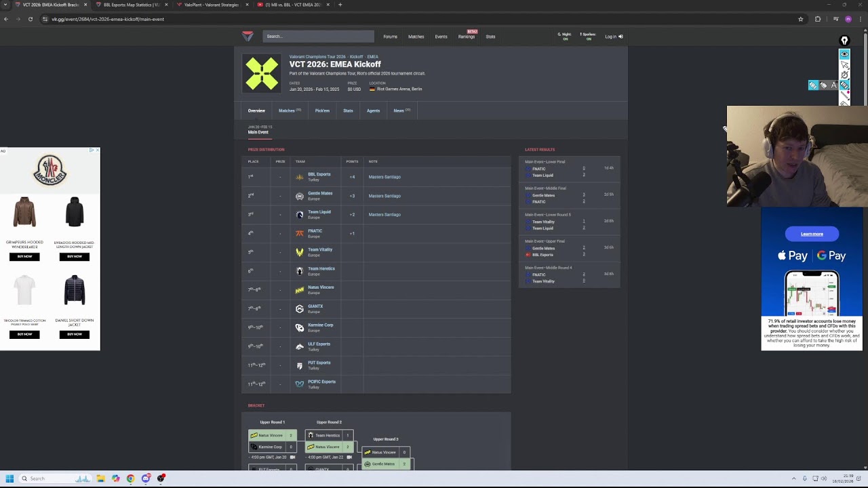Click the Valorant Champions Tour 2026 breadcrumb
The height and width of the screenshot is (488, 868).
(317, 57)
